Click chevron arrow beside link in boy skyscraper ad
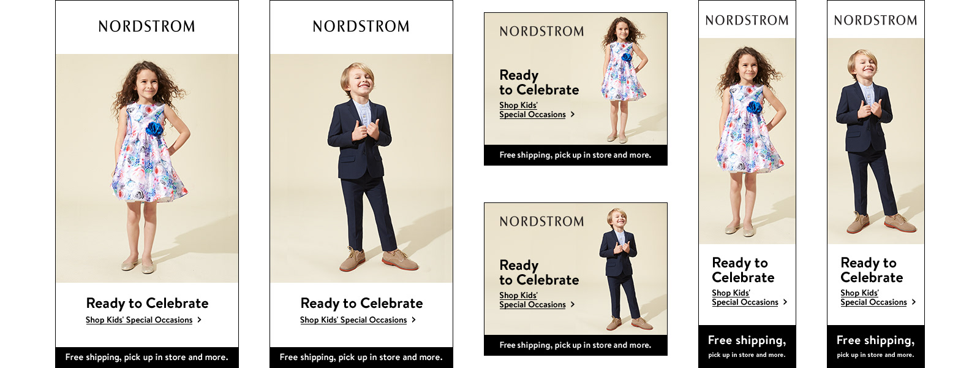 914,302
